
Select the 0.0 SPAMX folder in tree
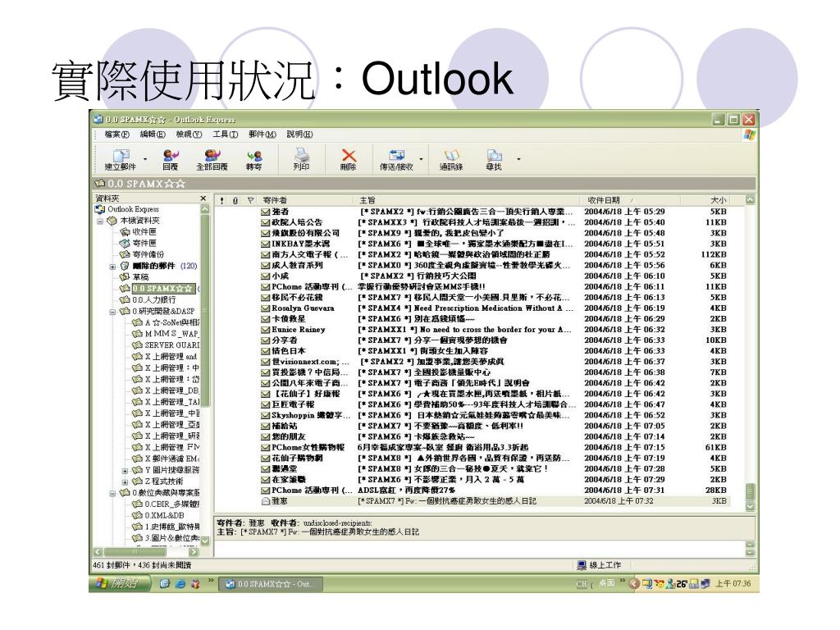(x=163, y=289)
